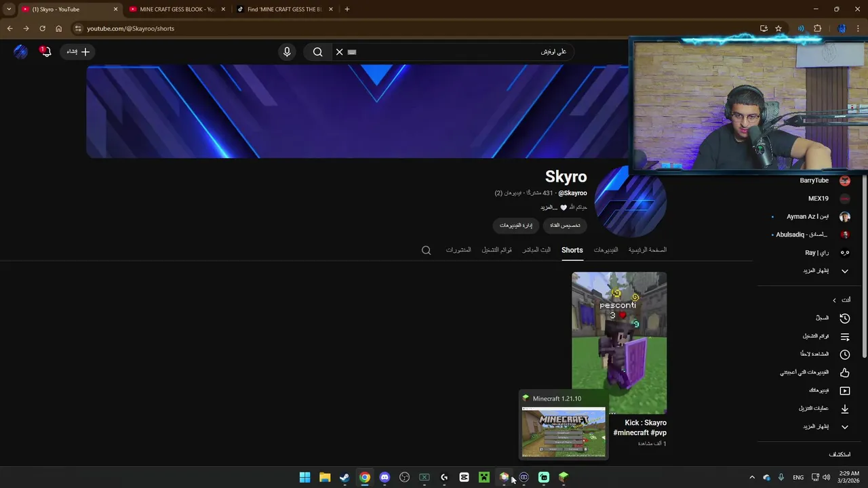Clear the YouTube search box with the X
The width and height of the screenshot is (868, 488).
tap(340, 52)
